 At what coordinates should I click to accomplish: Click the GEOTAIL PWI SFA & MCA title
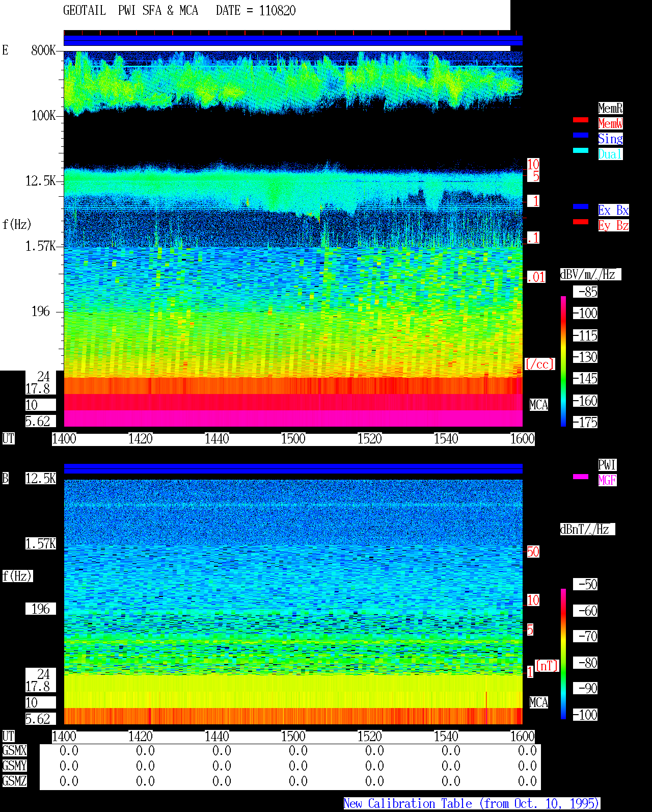tap(130, 11)
